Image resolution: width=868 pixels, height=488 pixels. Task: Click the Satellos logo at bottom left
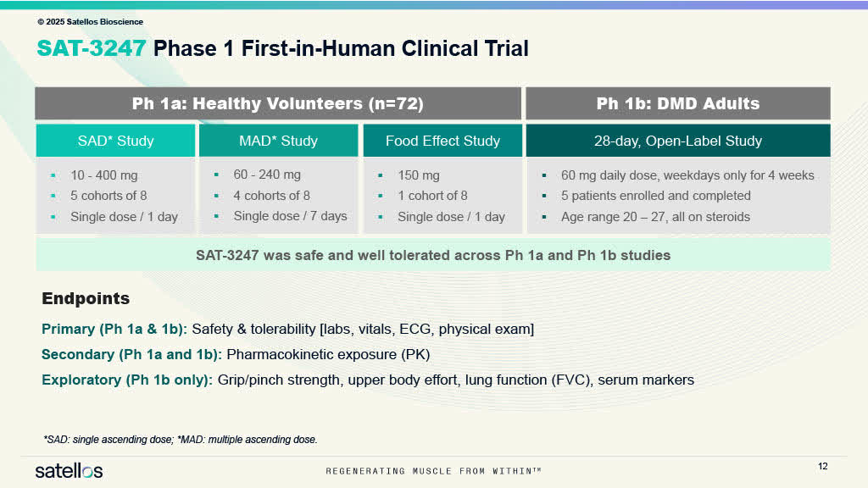(70, 470)
